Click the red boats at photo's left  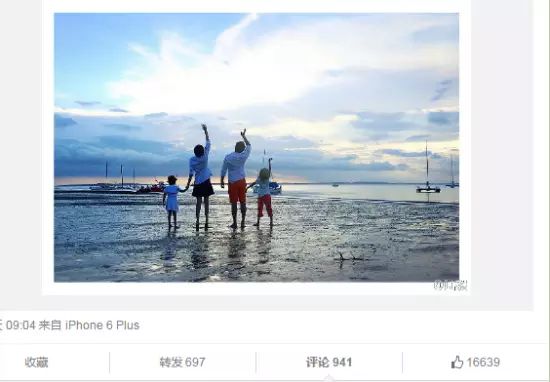point(152,187)
